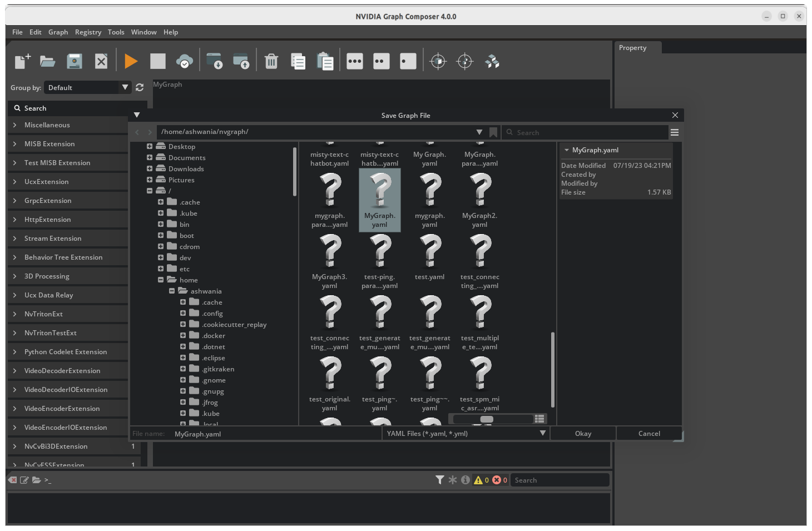Click the save graph disk icon

(74, 61)
